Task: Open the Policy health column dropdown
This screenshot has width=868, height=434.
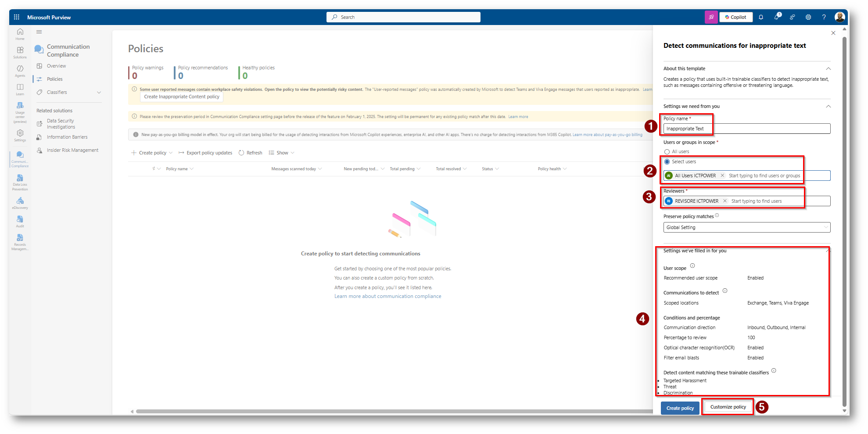Action: 552,169
